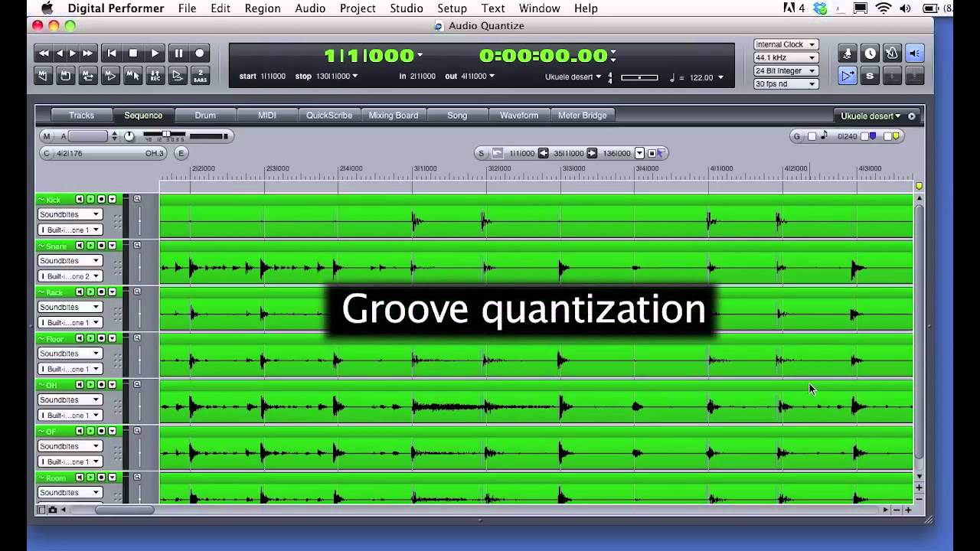The height and width of the screenshot is (551, 980).
Task: Adjust the tempo slider in the counter
Action: [639, 77]
